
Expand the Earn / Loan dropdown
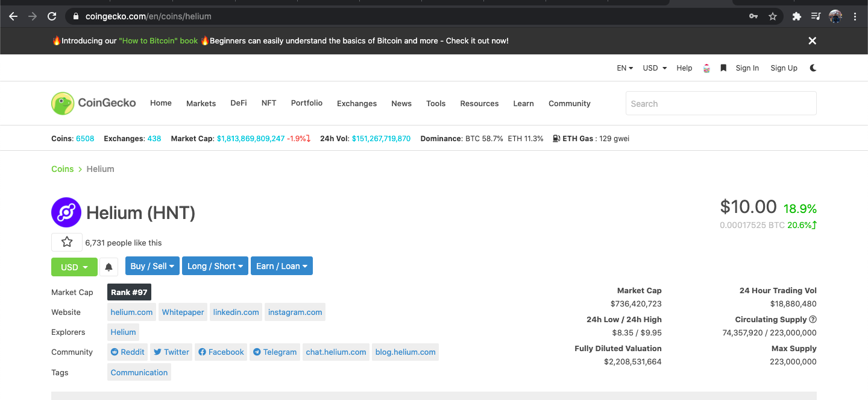coord(281,266)
